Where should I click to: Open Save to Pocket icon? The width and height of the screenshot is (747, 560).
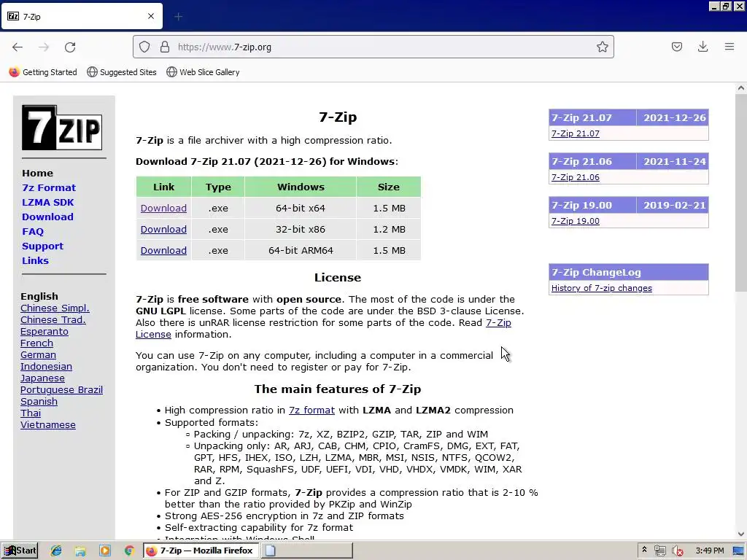click(x=676, y=47)
